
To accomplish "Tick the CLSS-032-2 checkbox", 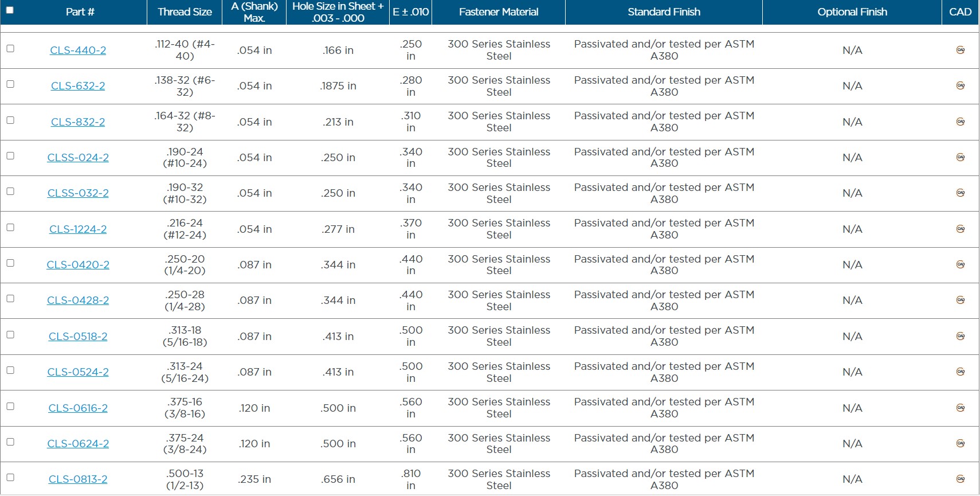I will pyautogui.click(x=10, y=191).
